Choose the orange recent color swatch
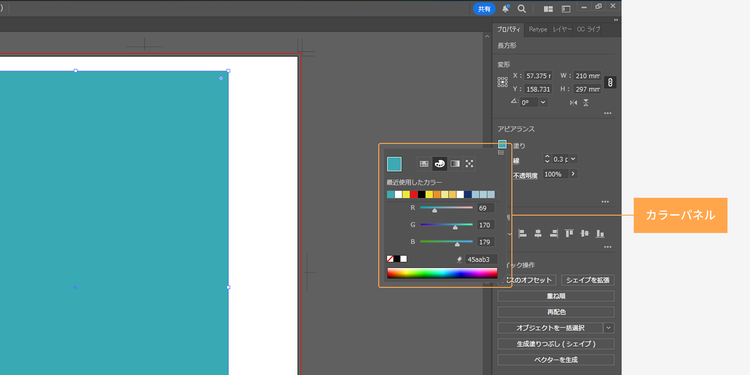This screenshot has height=375, width=750. pos(437,195)
